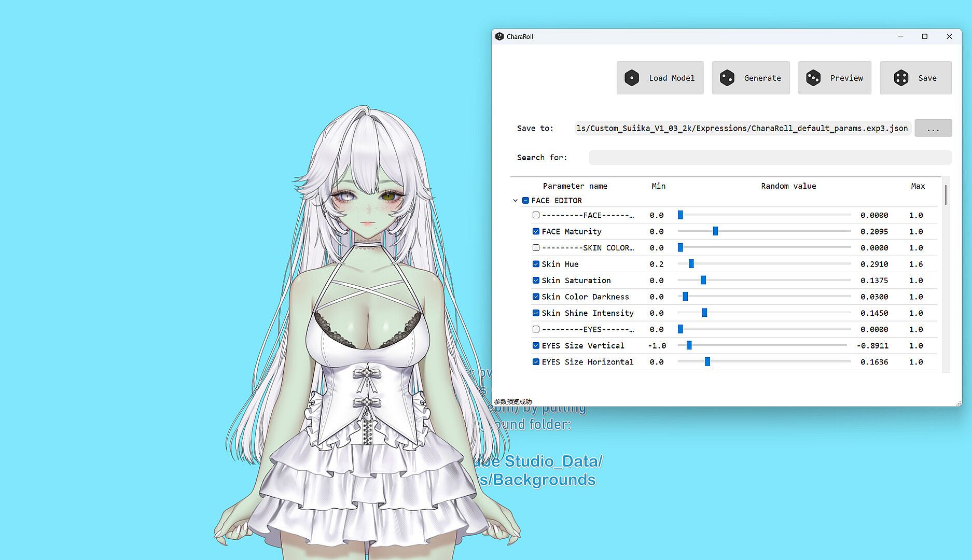The height and width of the screenshot is (560, 972).
Task: Maximize the CharaRoll window
Action: point(925,36)
